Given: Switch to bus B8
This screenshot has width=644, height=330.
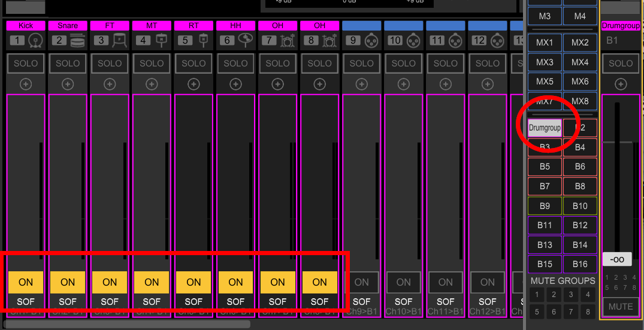Looking at the screenshot, I should click(580, 186).
